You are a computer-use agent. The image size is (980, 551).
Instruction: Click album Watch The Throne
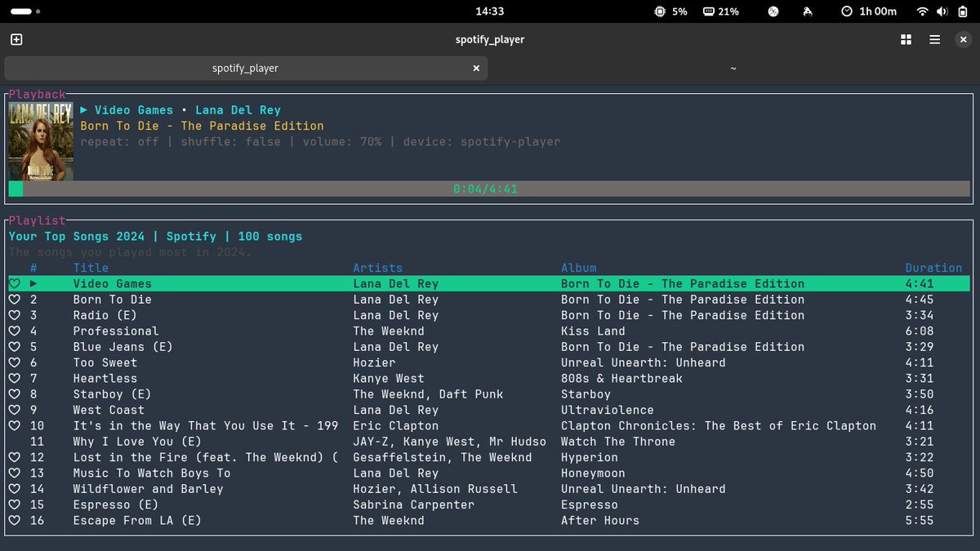[618, 442]
